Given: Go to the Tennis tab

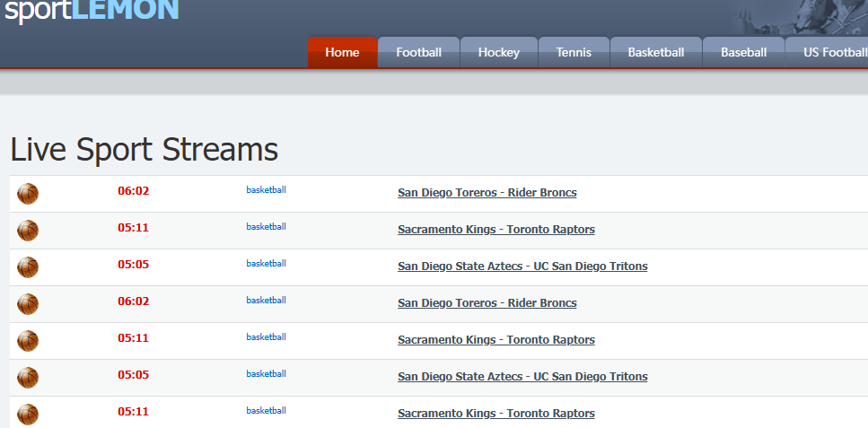Looking at the screenshot, I should coord(574,53).
